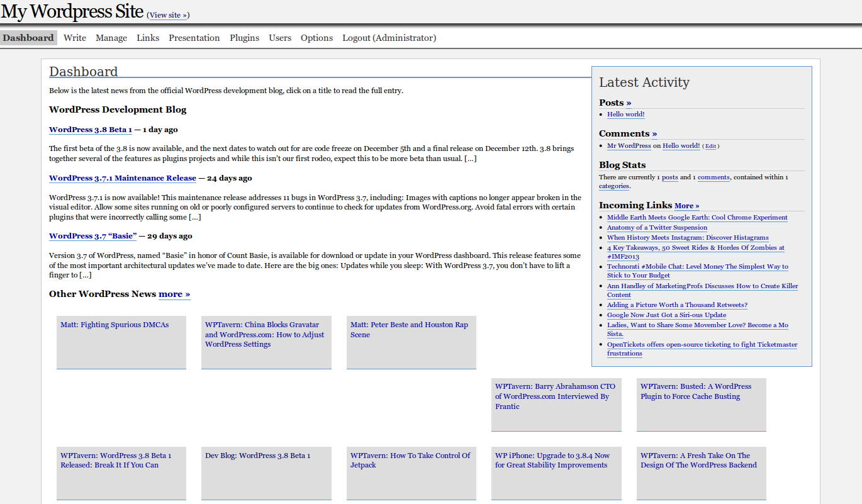The height and width of the screenshot is (504, 862).
Task: Open the Write menu item
Action: (74, 38)
